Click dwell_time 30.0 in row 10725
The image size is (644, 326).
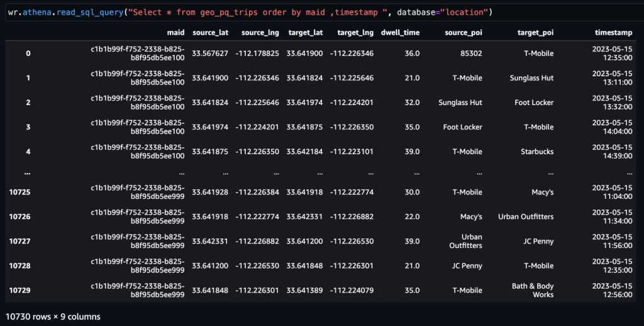[412, 192]
